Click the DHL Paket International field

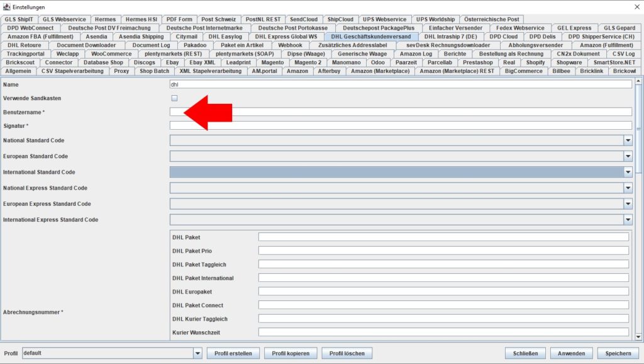pyautogui.click(x=443, y=278)
